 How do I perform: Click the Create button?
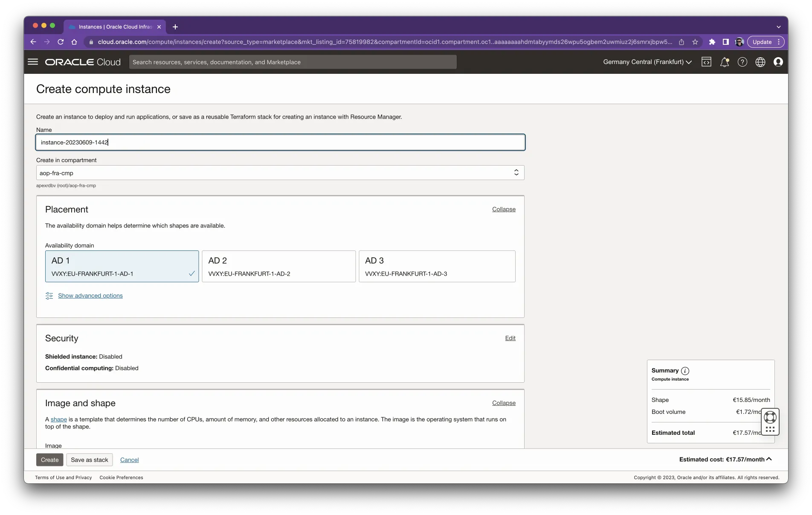pyautogui.click(x=50, y=460)
